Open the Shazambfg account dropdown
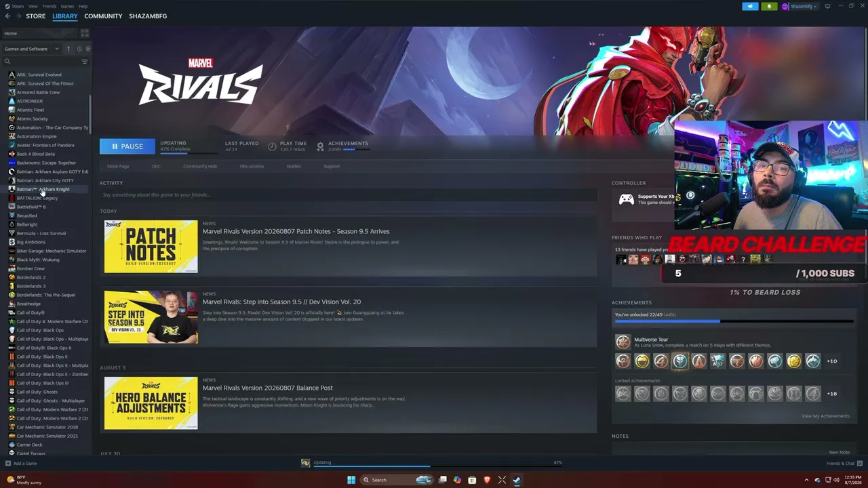This screenshot has height=488, width=868. [x=799, y=6]
